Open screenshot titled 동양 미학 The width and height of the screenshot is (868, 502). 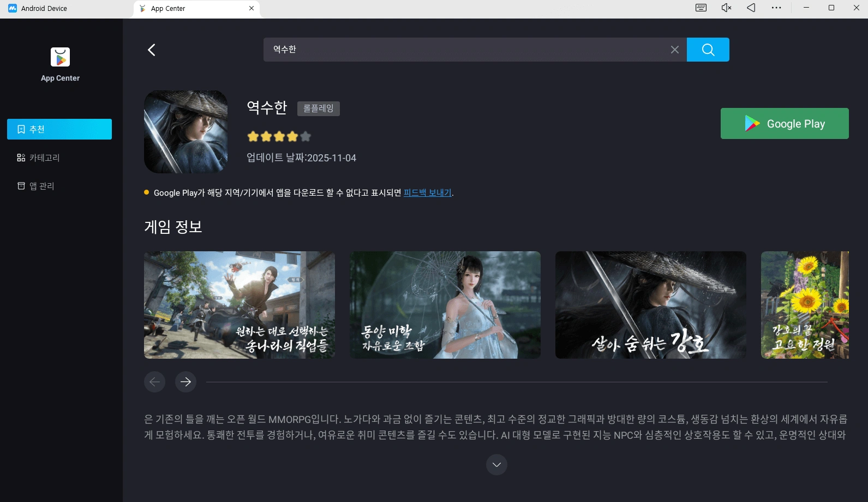click(x=445, y=305)
